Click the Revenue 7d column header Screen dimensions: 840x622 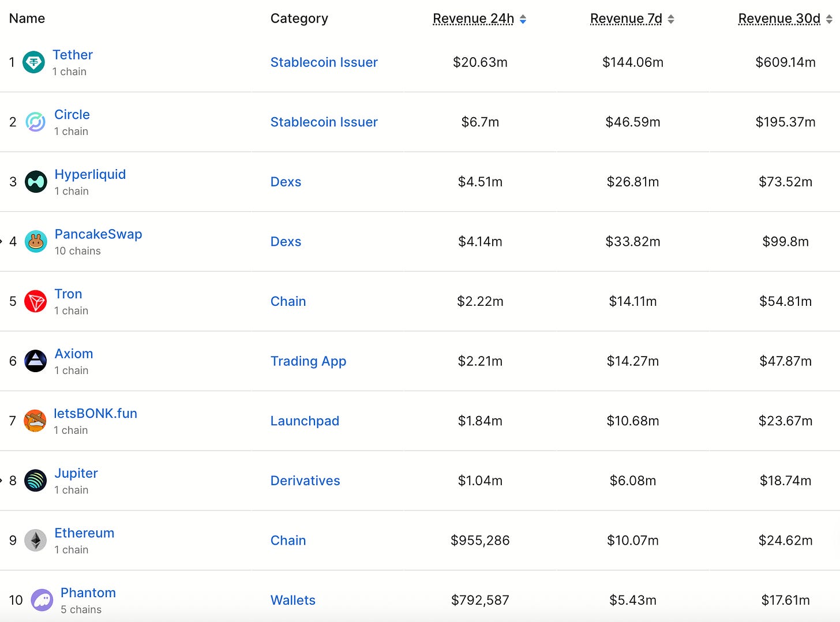pos(626,18)
